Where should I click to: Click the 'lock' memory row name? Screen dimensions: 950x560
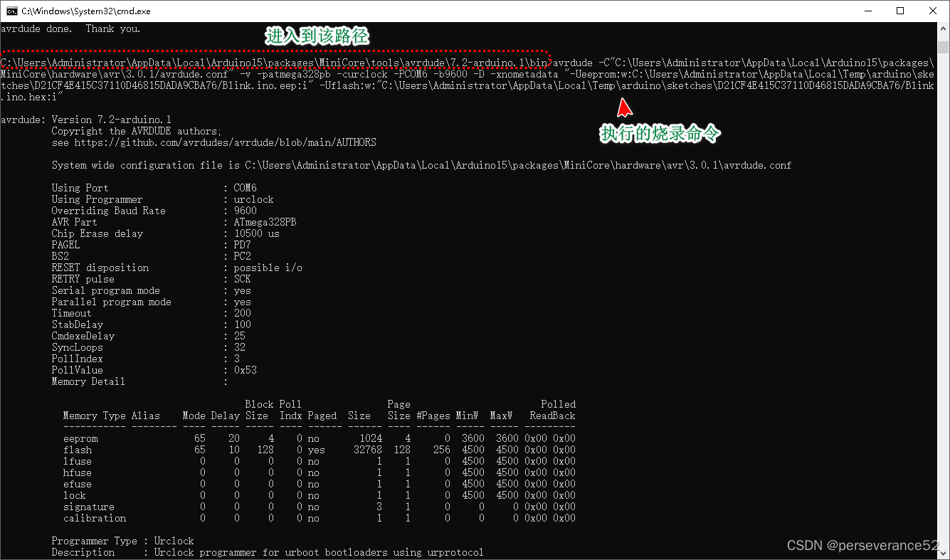click(x=74, y=495)
